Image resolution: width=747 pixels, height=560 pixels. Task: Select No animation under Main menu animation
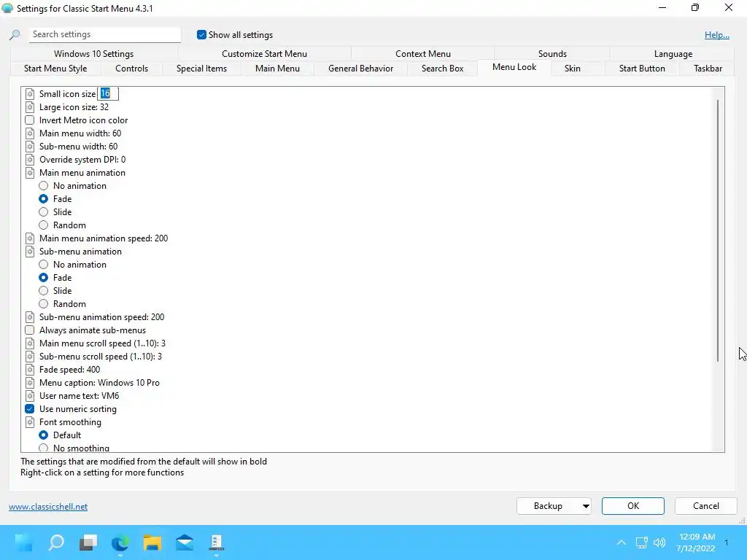point(43,186)
